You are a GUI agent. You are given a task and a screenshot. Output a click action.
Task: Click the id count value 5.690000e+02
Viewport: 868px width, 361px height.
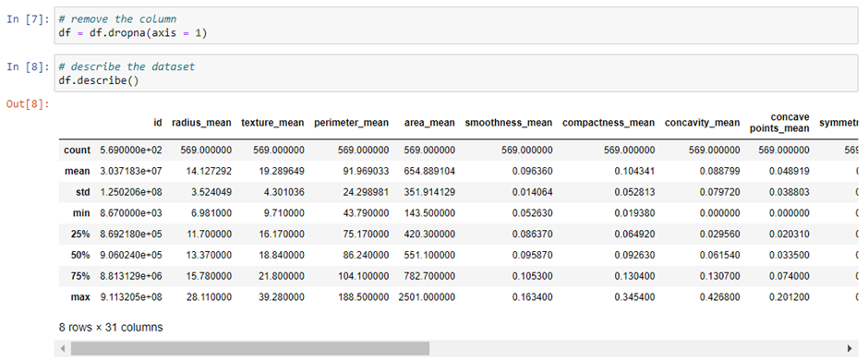131,150
